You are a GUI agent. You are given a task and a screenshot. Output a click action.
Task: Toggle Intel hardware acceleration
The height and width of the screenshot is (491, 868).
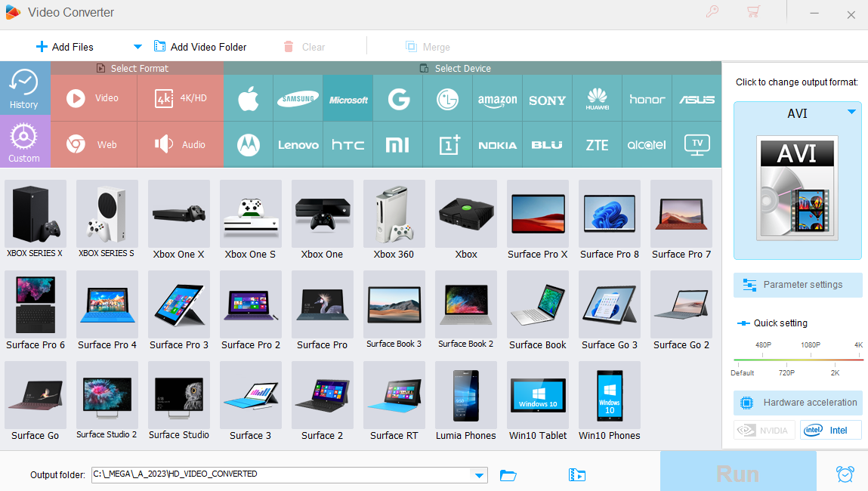click(x=831, y=430)
